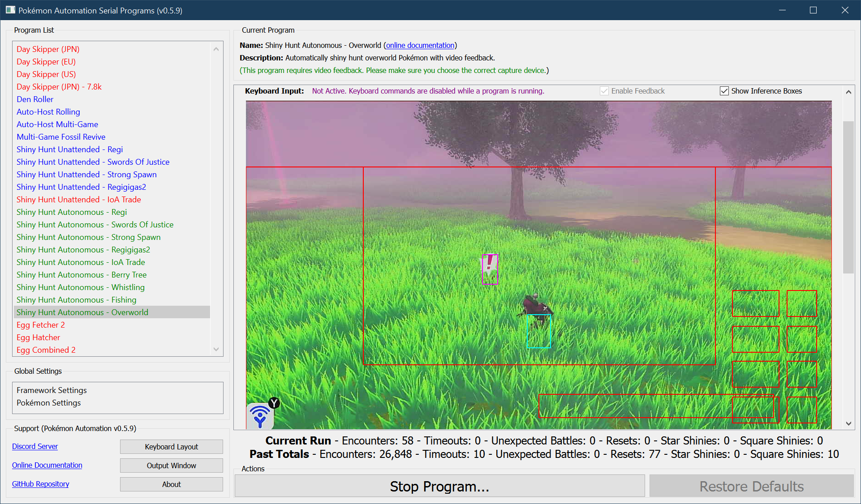Select Den Roller from program list
861x504 pixels.
[x=35, y=99]
